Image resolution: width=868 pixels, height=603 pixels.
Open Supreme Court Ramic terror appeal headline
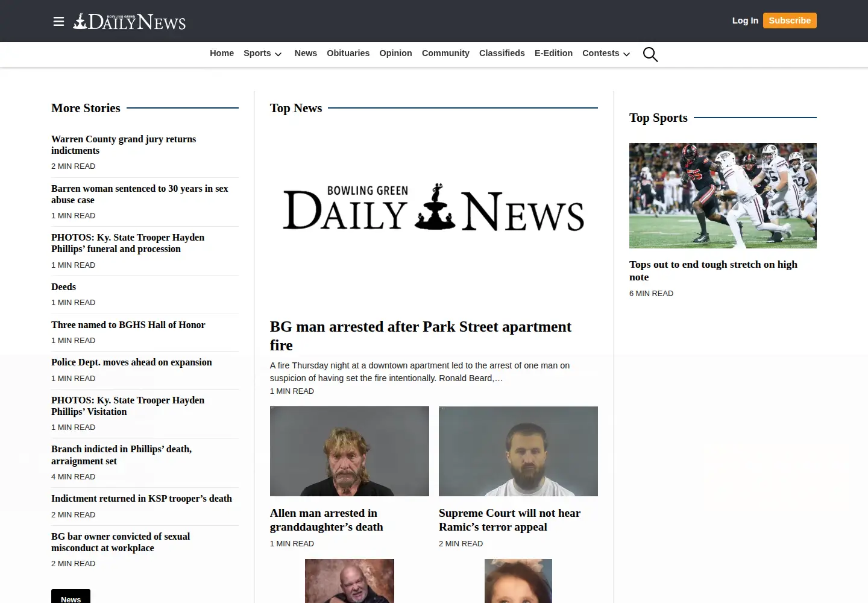(509, 520)
